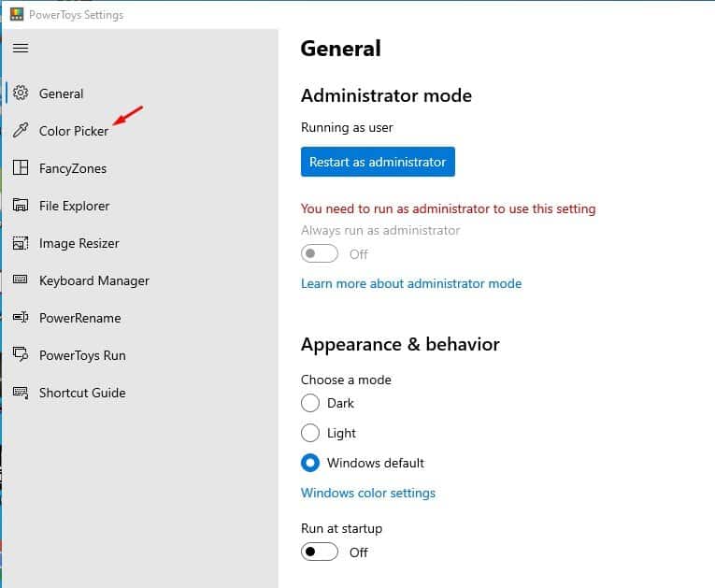Open the hamburger navigation menu

[20, 48]
